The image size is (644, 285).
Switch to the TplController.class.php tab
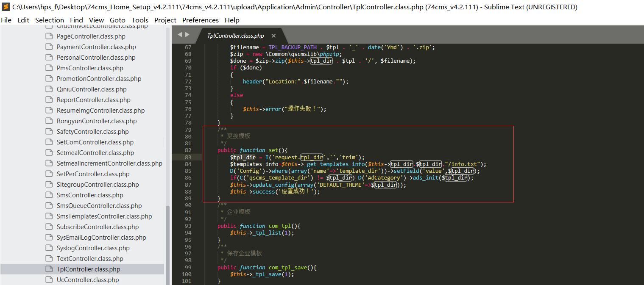pos(235,36)
